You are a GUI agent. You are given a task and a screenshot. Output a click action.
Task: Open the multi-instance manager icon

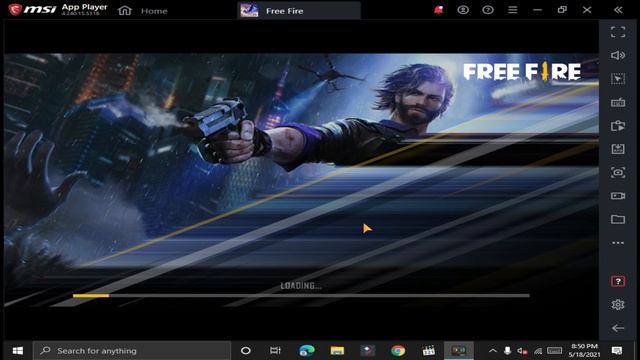618,126
